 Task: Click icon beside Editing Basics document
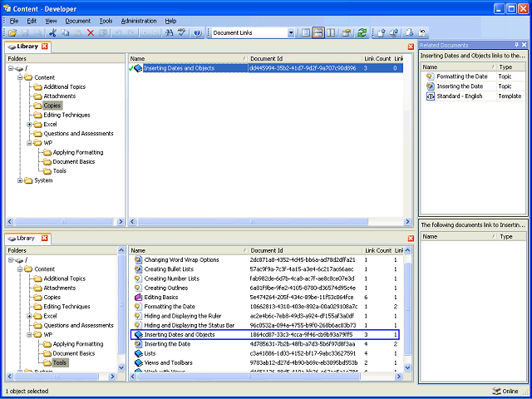point(138,298)
